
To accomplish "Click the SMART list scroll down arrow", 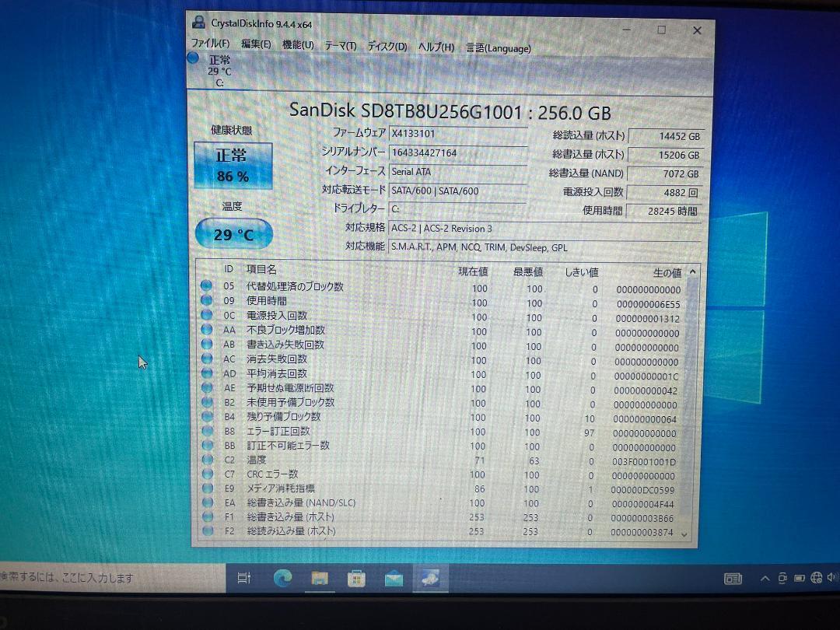I will [x=684, y=534].
